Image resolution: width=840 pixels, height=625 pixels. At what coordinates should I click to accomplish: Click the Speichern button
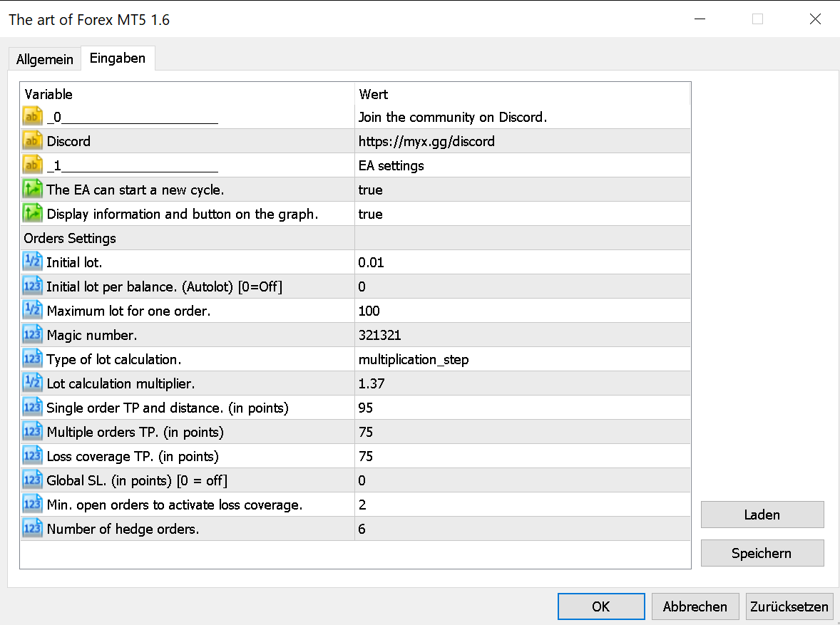pos(762,553)
